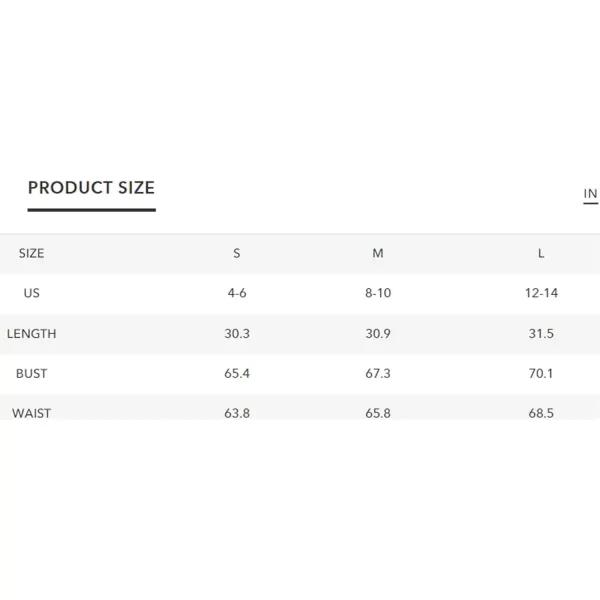Select the US 4-6 cell

237,293
